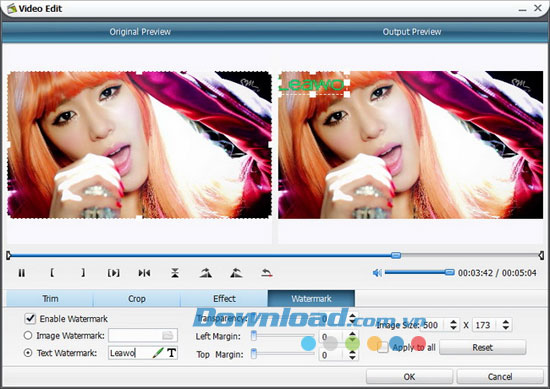The height and width of the screenshot is (389, 550).
Task: Reset watermark settings with Reset button
Action: click(x=483, y=347)
